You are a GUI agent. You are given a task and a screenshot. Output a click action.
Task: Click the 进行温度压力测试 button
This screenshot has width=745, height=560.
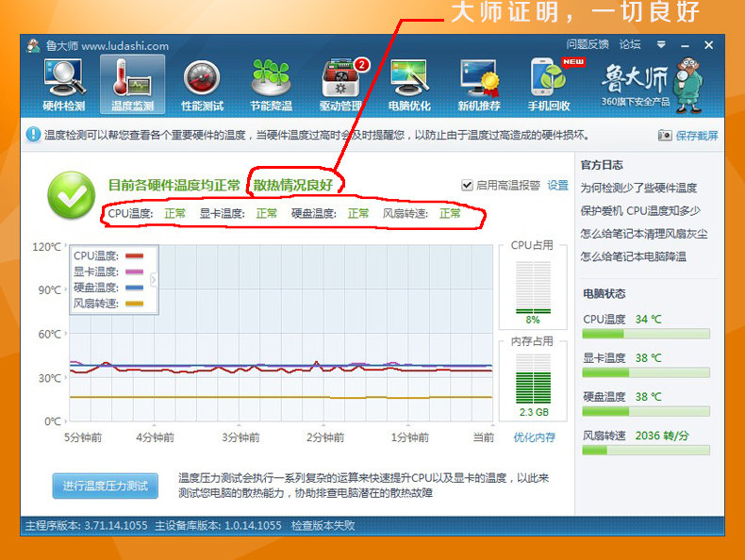(x=105, y=486)
